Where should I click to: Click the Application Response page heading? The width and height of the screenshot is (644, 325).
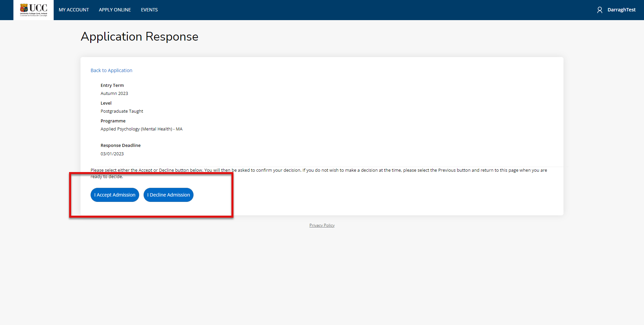click(140, 37)
